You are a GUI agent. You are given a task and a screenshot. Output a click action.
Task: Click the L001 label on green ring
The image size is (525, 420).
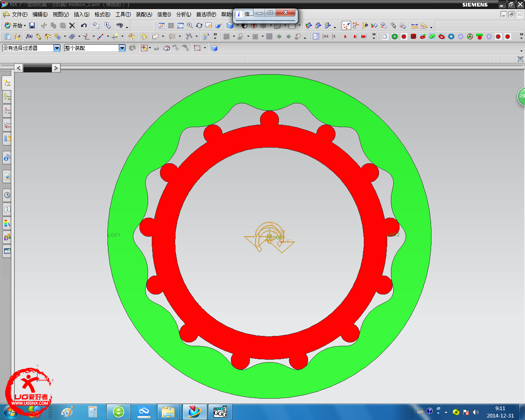(x=114, y=235)
